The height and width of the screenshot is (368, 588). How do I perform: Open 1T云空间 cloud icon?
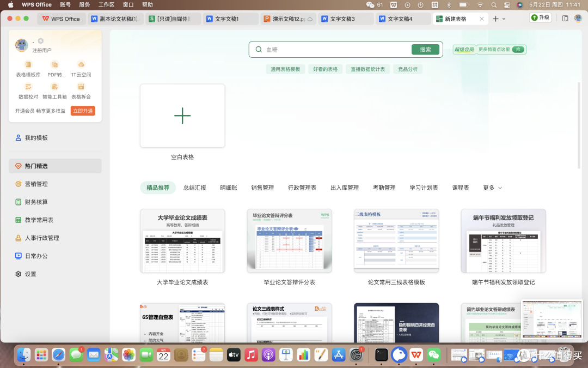pos(81,64)
